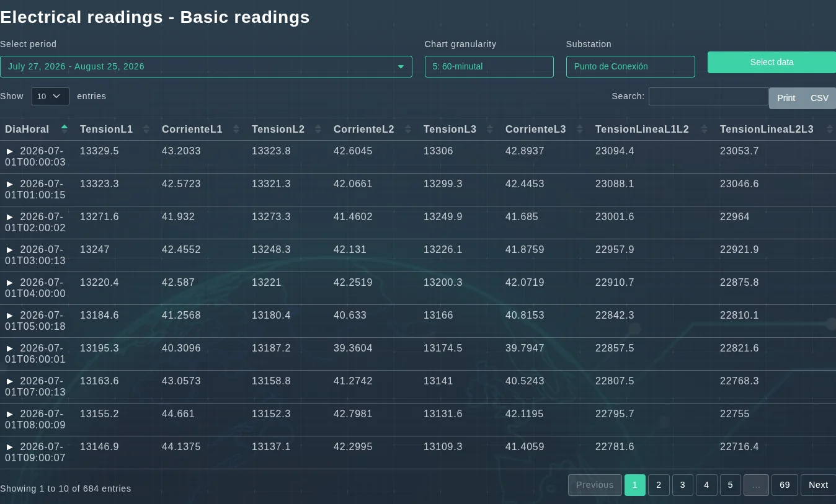Select TensionL2 value 13321.3

pyautogui.click(x=271, y=184)
